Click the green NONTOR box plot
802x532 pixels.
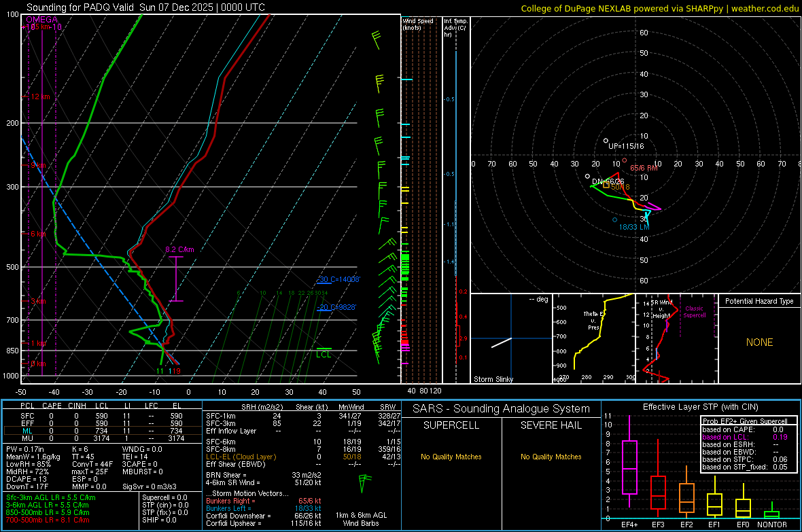coord(771,512)
